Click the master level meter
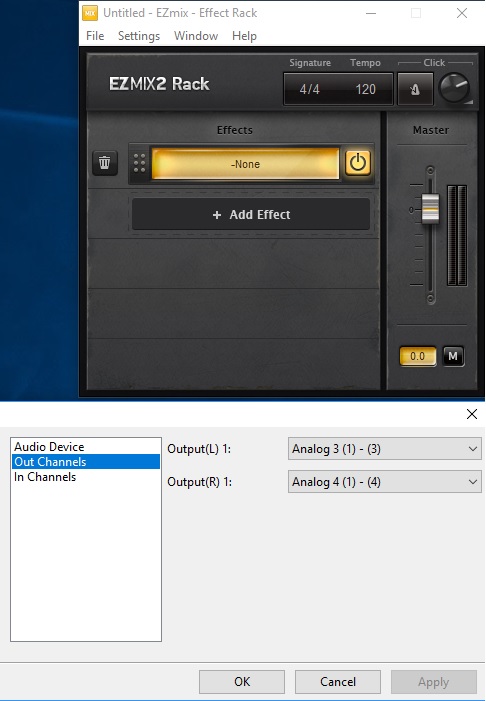Image resolution: width=486 pixels, height=701 pixels. tap(457, 236)
